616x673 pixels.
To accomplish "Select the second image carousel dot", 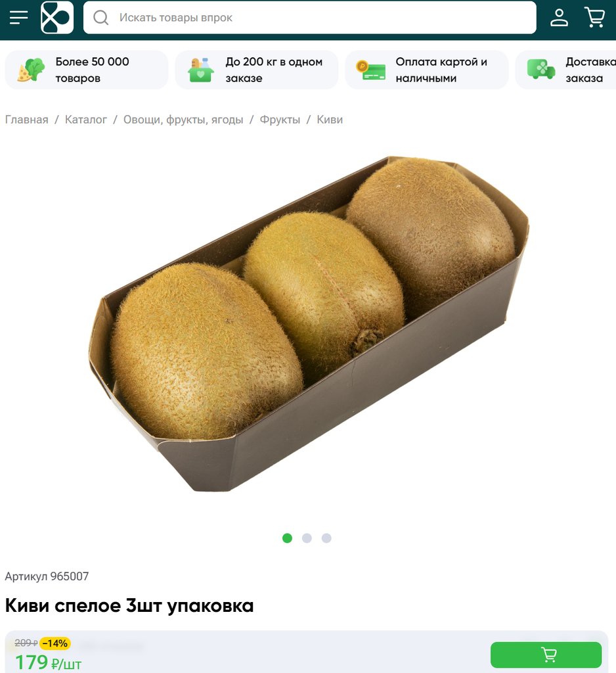I will coord(307,538).
